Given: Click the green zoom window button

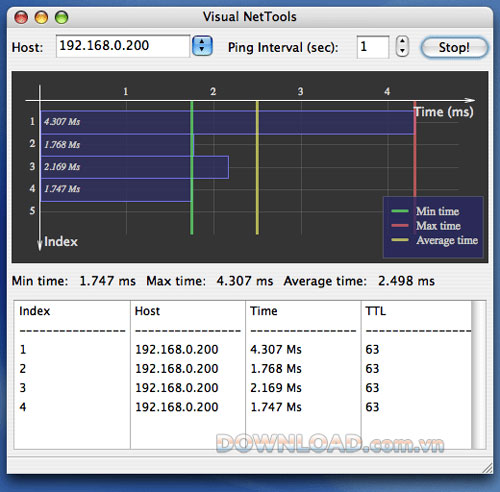Looking at the screenshot, I should point(61,17).
